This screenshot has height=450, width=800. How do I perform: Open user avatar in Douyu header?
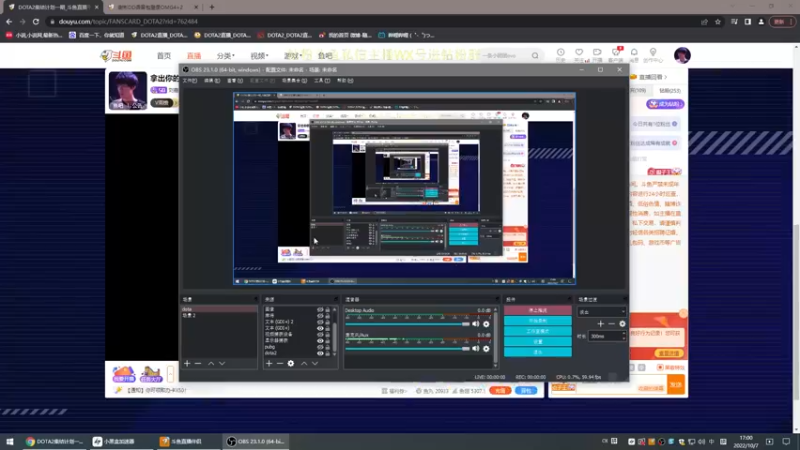pos(682,55)
